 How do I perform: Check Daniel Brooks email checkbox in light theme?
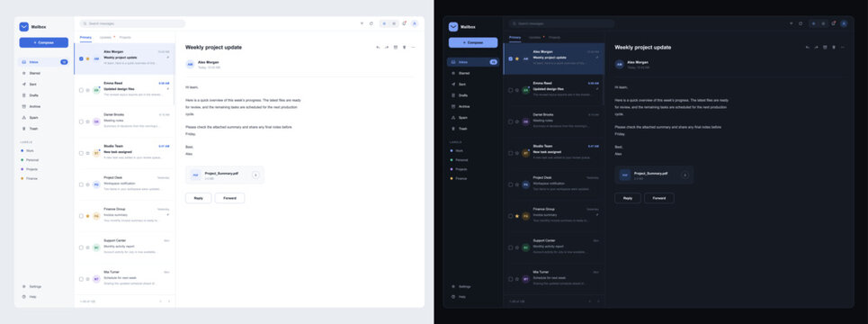81,121
